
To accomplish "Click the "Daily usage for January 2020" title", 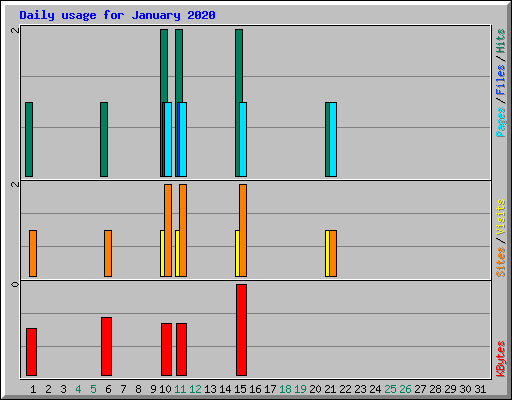I will 117,15.
